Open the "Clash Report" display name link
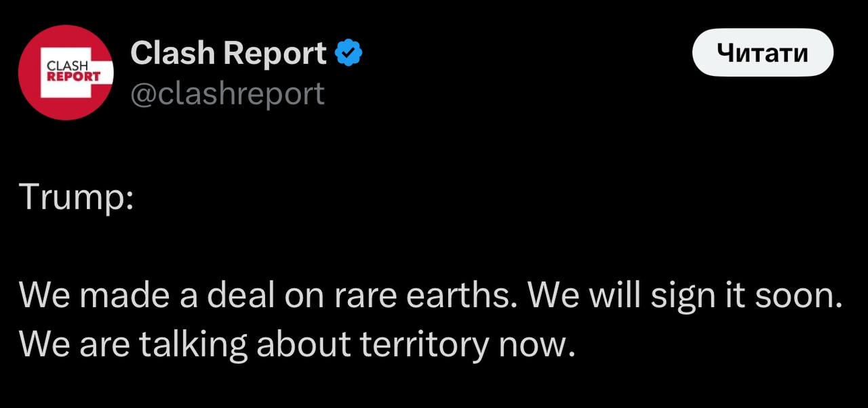 [228, 53]
